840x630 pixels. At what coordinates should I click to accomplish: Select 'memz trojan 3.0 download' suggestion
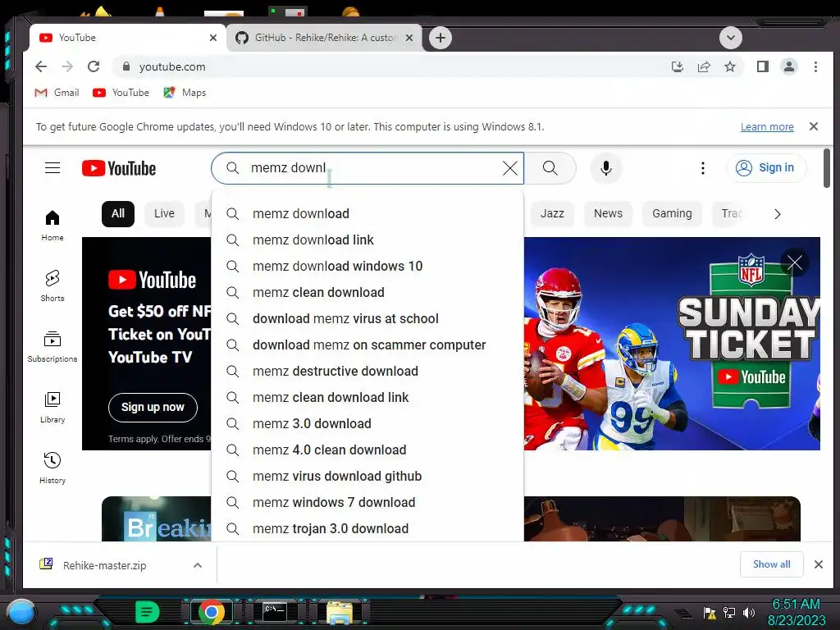tap(367, 529)
